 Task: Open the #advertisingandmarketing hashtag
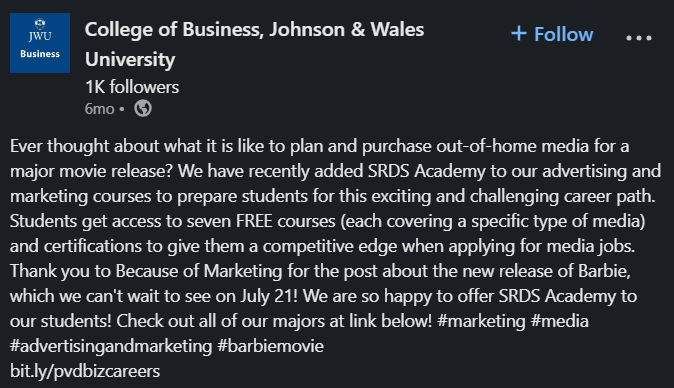111,346
